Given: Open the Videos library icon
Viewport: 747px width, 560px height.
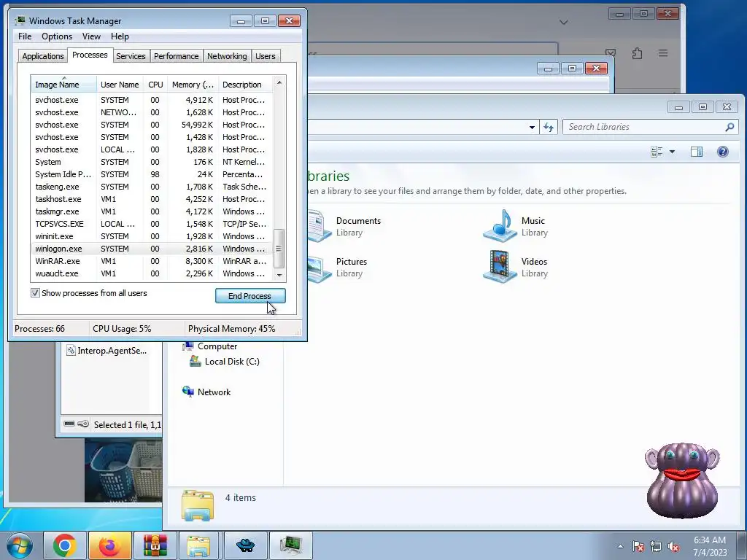Looking at the screenshot, I should [500, 267].
